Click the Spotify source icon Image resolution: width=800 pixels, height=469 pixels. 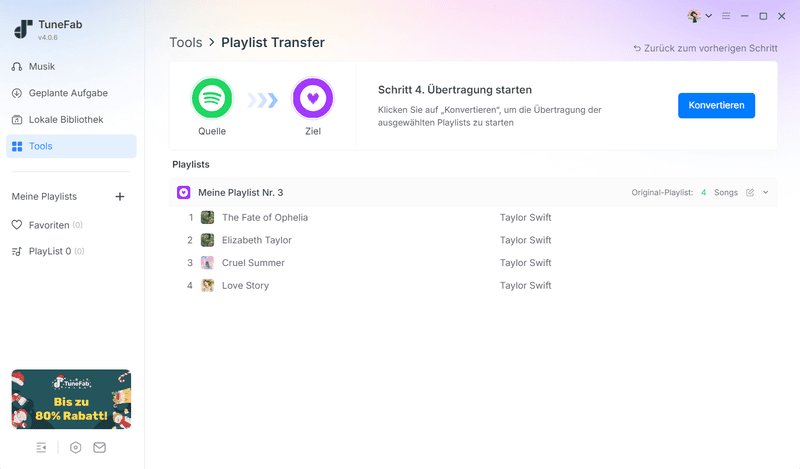212,99
